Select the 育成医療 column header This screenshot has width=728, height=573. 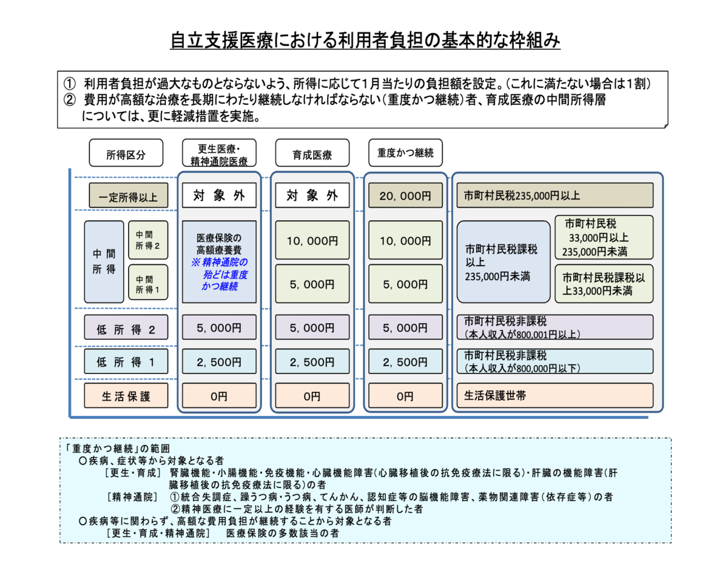pyautogui.click(x=312, y=153)
